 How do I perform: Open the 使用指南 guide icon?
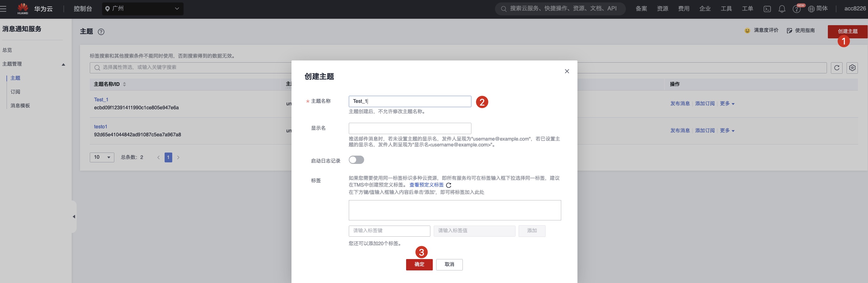point(790,30)
